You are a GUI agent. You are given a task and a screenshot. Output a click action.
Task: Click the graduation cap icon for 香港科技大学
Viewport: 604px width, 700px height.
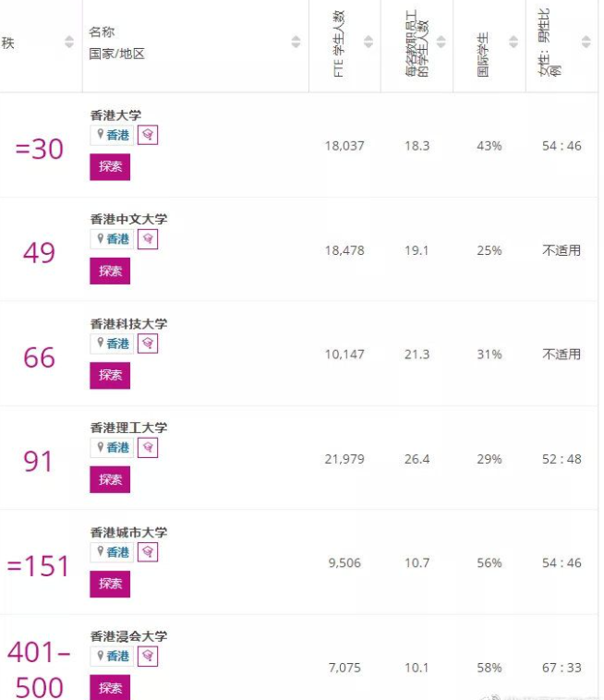(x=148, y=344)
